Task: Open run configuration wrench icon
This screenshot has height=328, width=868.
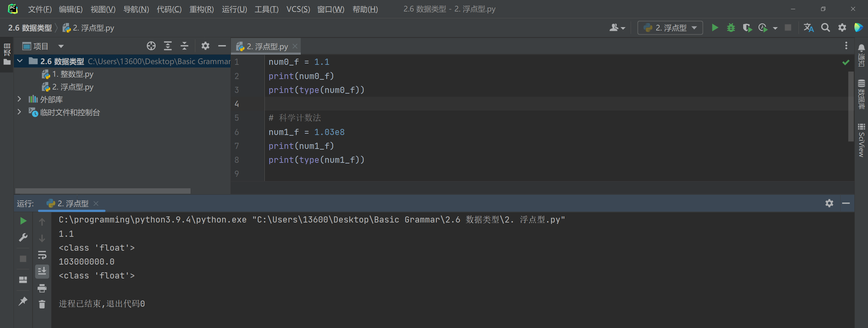Action: 23,237
